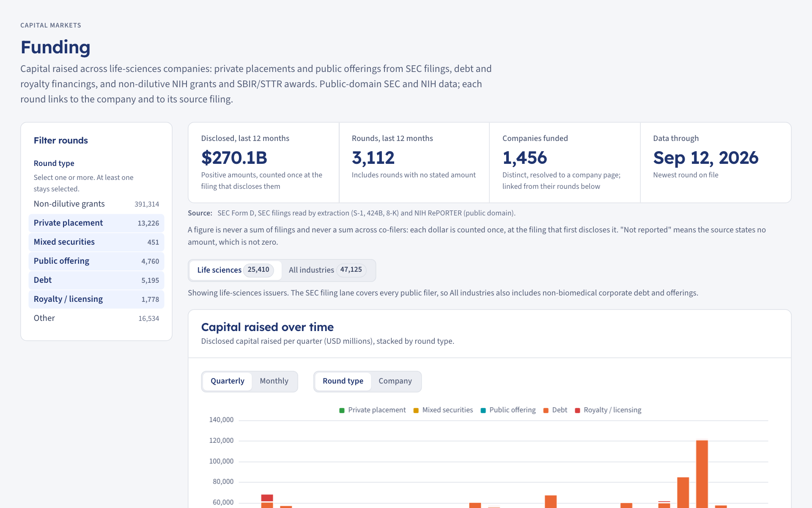Screen dimensions: 812x508
Task: Toggle the orange Debt legend swatch
Action: click(x=546, y=411)
